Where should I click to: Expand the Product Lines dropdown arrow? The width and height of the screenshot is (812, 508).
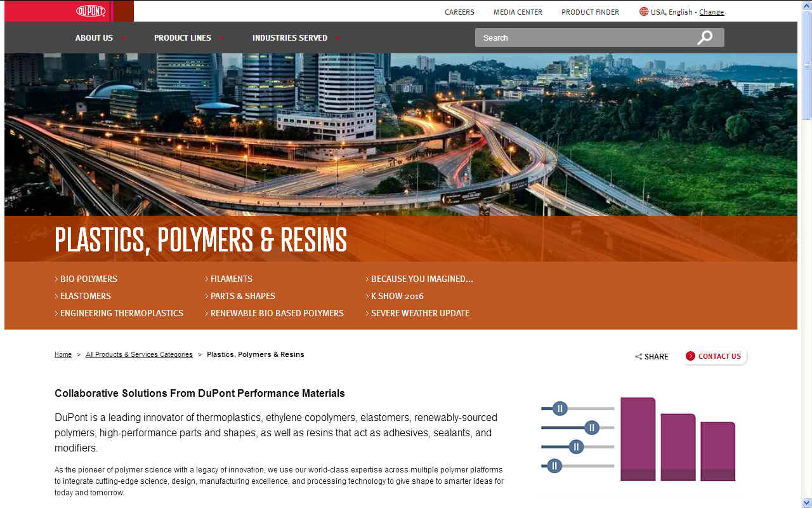click(x=221, y=38)
